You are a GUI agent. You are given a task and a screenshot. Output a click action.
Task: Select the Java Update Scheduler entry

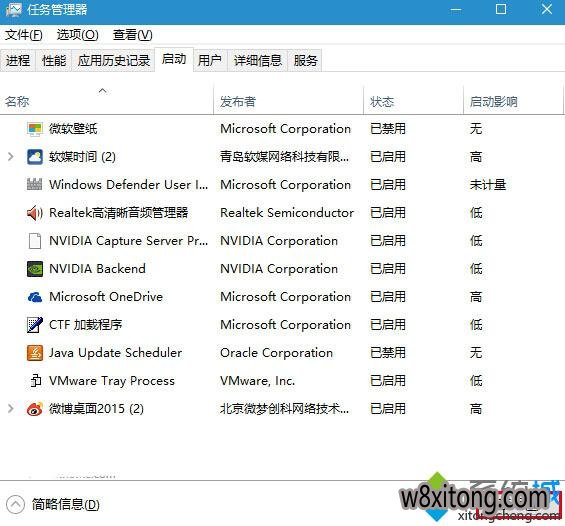(x=115, y=353)
